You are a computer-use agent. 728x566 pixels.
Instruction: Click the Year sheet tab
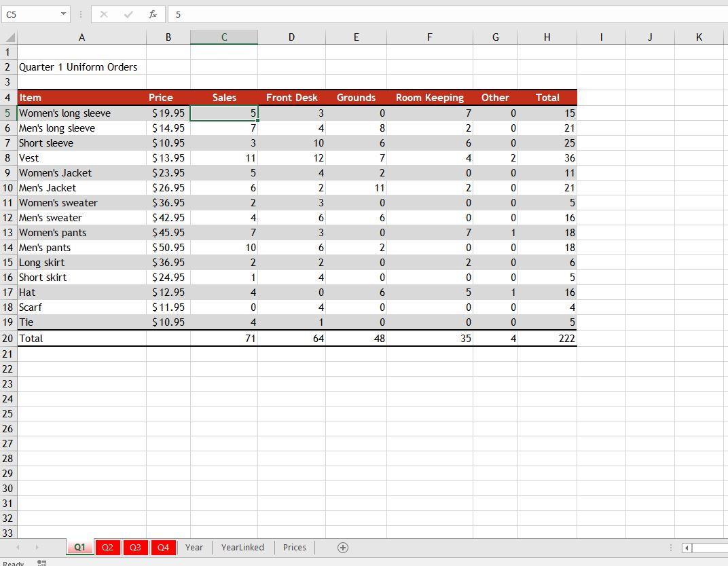tap(194, 547)
